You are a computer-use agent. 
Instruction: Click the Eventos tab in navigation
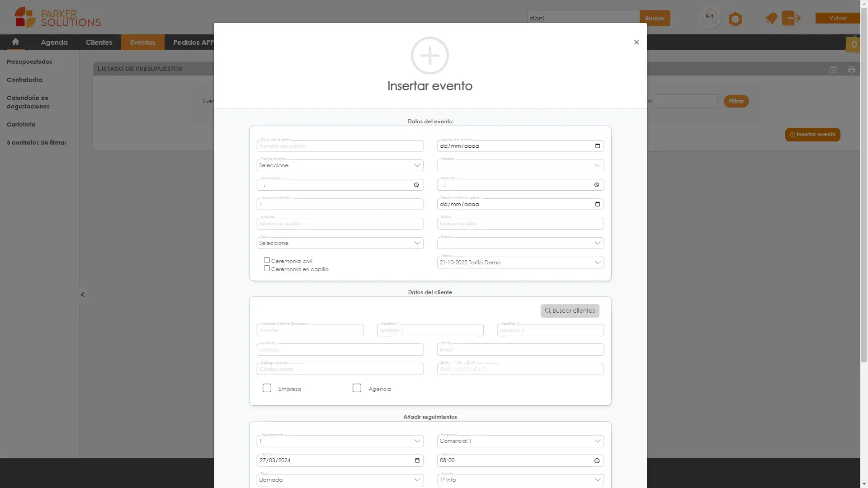[142, 42]
